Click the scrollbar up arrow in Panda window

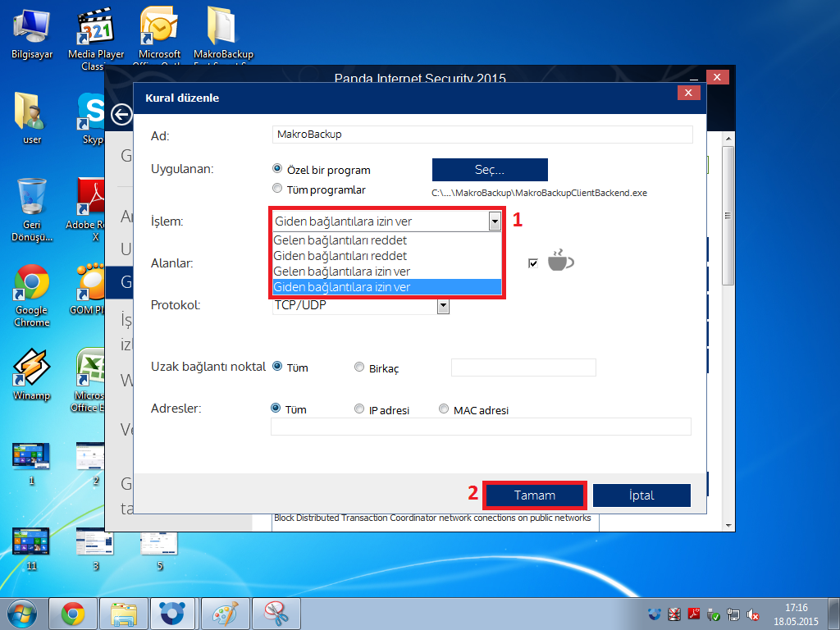coord(728,138)
